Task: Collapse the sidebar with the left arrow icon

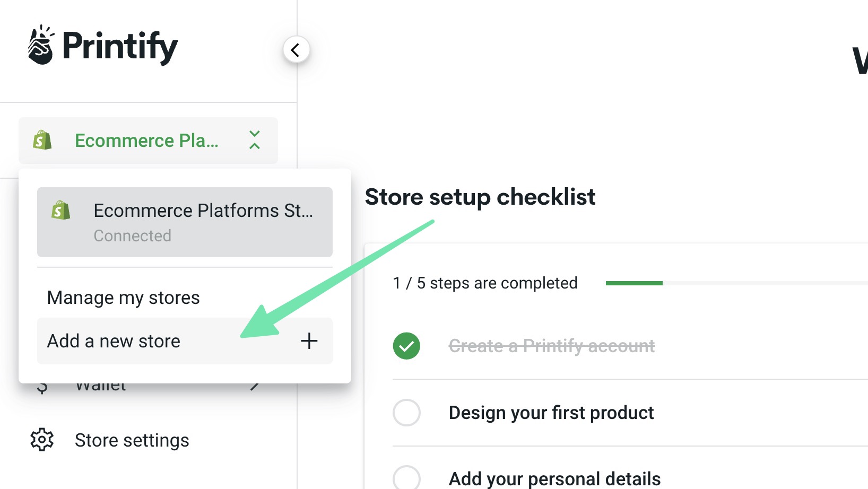Action: tap(296, 49)
